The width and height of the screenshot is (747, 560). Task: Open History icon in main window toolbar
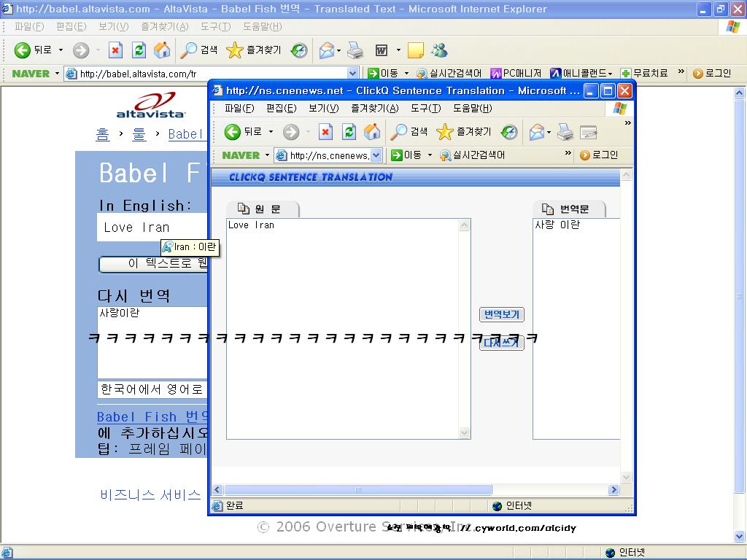[x=299, y=50]
